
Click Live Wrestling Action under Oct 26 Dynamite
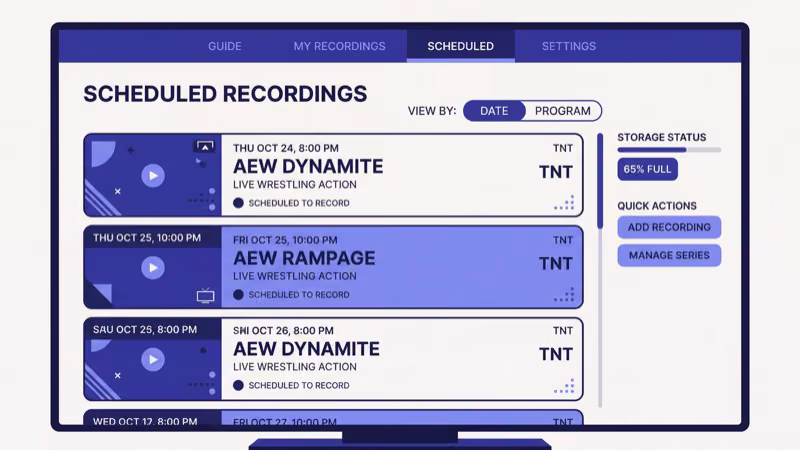[x=295, y=367]
